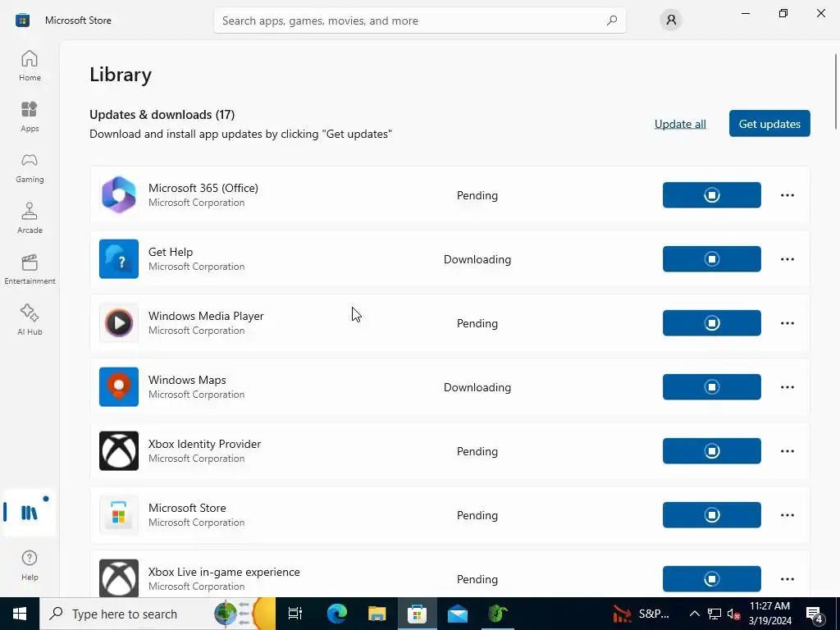Open more options for Windows Media Player
Screen dimensions: 840x630
pyautogui.click(x=787, y=323)
